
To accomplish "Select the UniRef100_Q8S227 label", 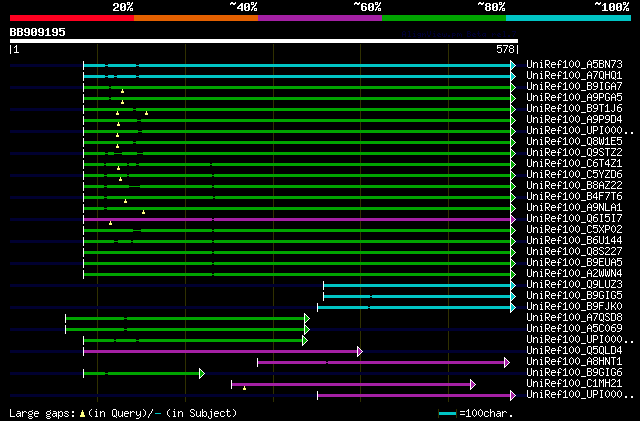I will (x=574, y=252).
